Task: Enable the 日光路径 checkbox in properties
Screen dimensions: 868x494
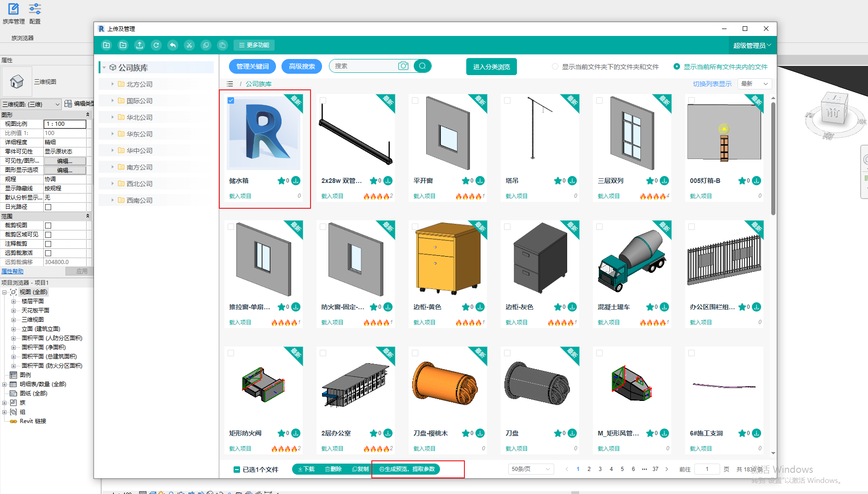Action: (x=48, y=207)
